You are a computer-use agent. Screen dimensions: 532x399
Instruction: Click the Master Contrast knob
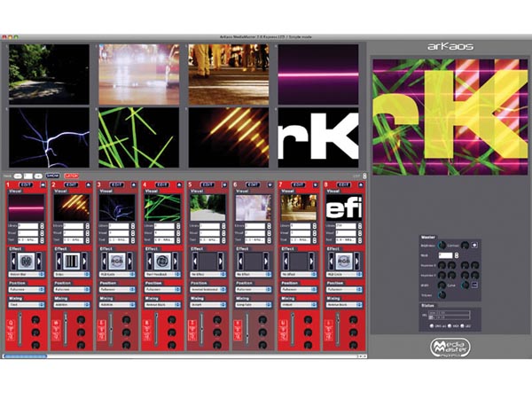pos(465,246)
